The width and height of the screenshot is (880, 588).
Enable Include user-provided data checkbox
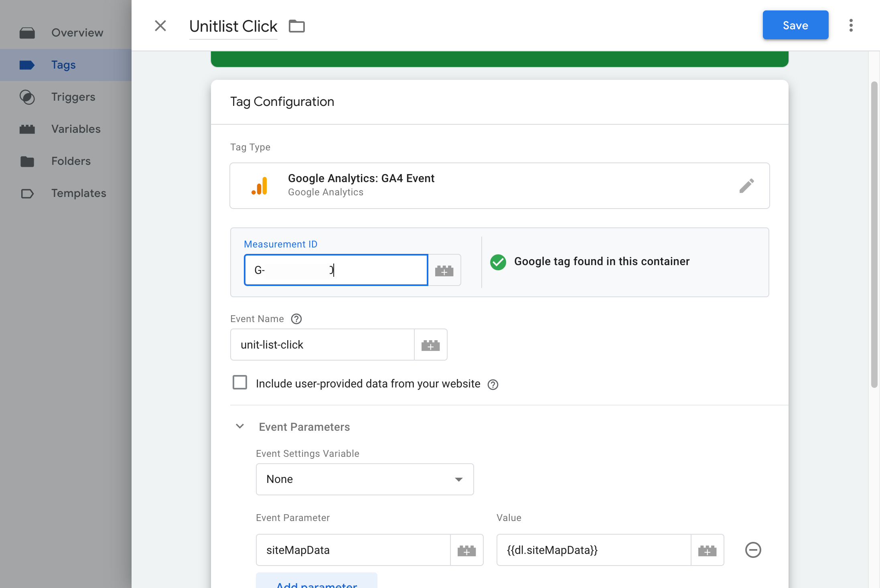(240, 383)
